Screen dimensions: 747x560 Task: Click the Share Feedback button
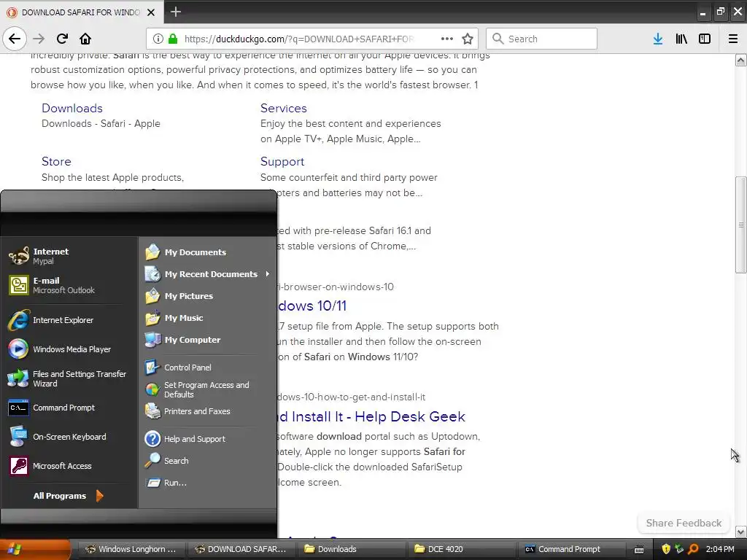point(684,523)
